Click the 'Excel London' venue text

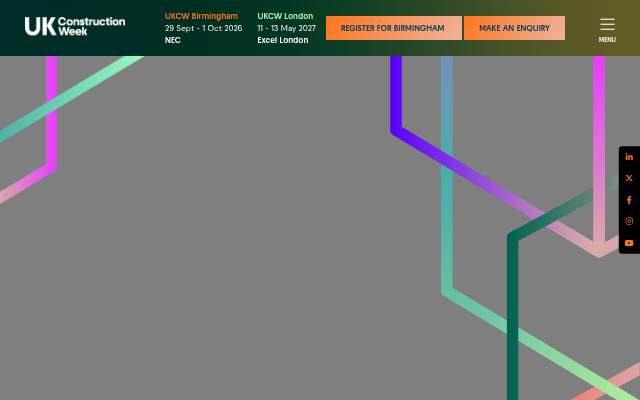(282, 40)
